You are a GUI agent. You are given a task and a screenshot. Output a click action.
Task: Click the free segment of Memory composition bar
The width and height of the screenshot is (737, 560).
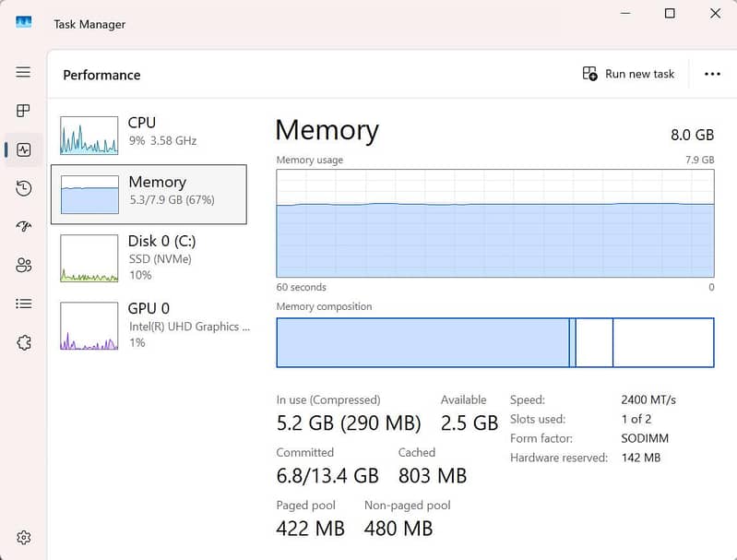click(662, 342)
